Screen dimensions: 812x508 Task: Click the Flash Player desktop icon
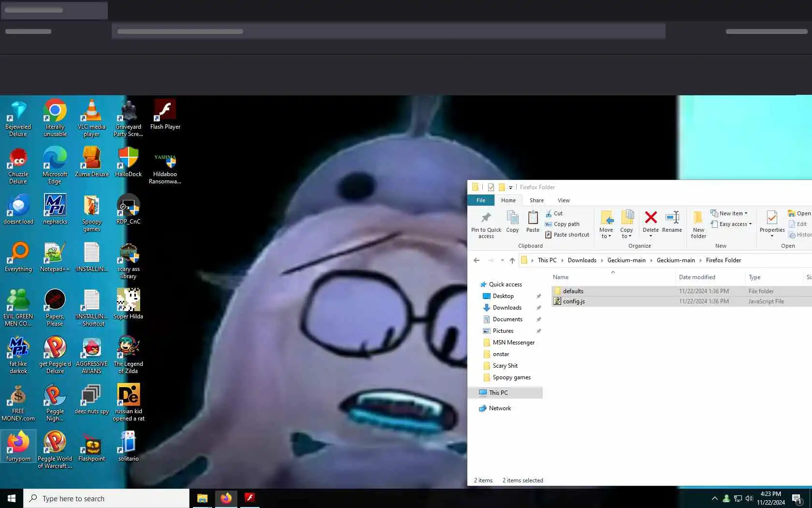tap(165, 115)
